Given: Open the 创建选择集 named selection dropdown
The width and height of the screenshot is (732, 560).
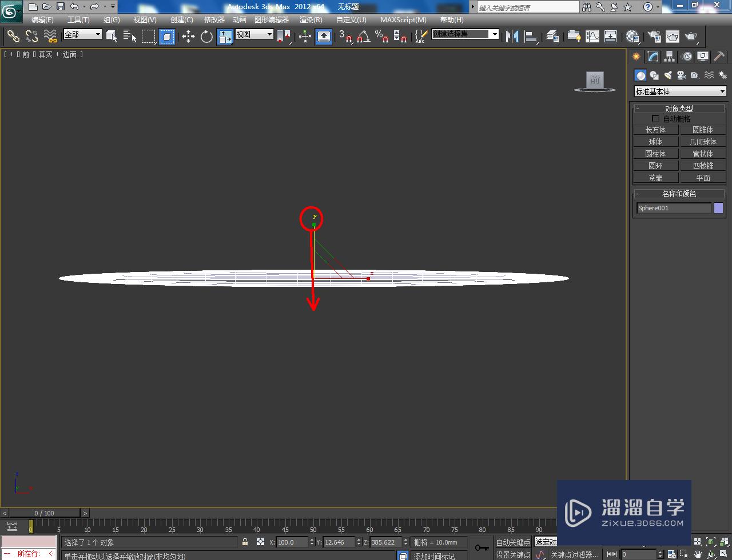Looking at the screenshot, I should click(465, 34).
